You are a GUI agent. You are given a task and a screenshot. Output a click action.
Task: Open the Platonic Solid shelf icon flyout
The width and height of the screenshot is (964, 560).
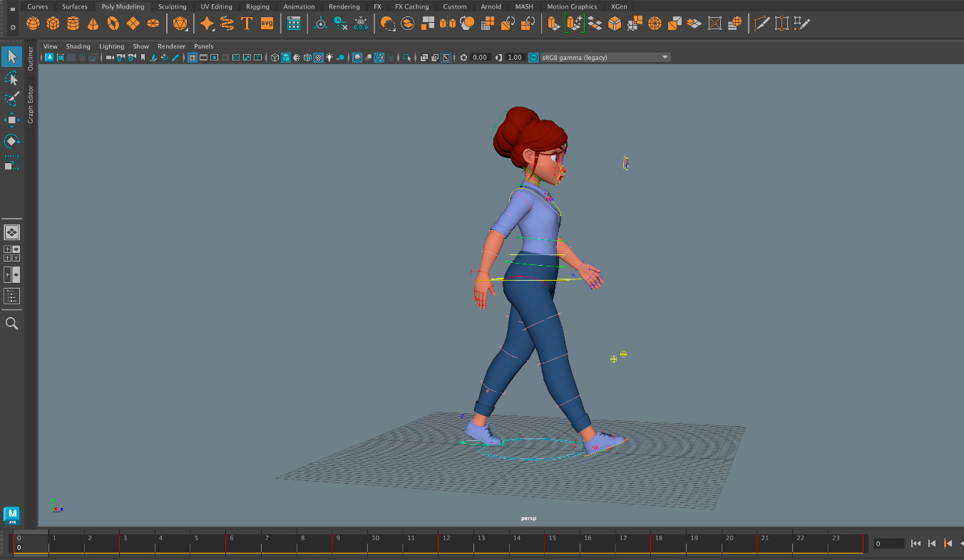tap(180, 23)
